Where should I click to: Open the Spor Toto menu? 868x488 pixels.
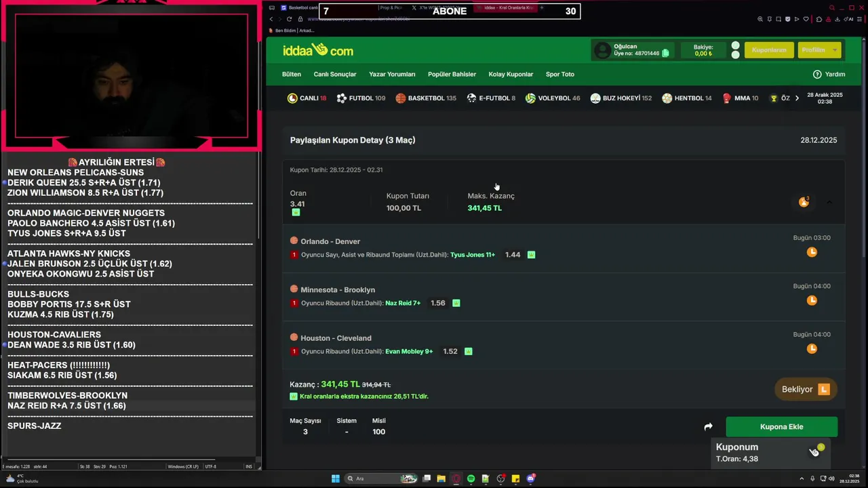tap(560, 74)
